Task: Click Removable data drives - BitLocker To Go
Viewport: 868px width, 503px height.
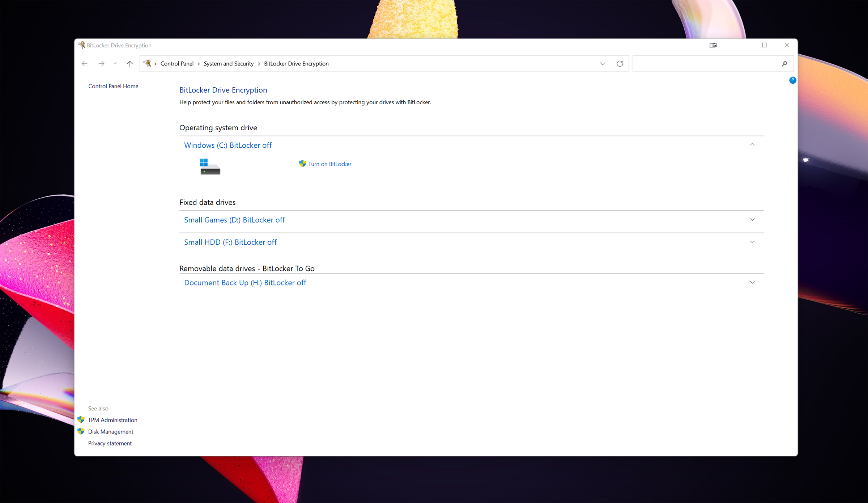Action: click(247, 269)
